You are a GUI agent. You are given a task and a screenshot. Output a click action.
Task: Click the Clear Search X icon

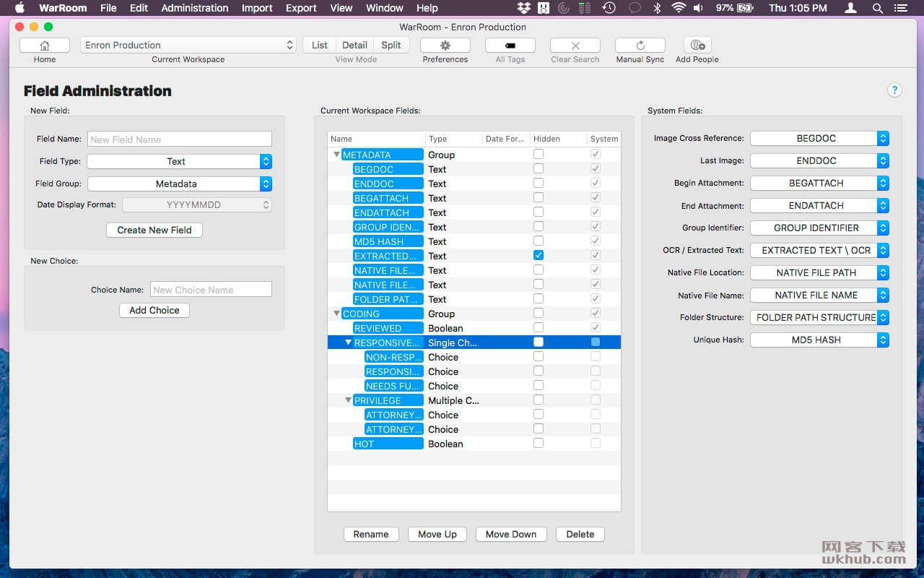(x=575, y=45)
